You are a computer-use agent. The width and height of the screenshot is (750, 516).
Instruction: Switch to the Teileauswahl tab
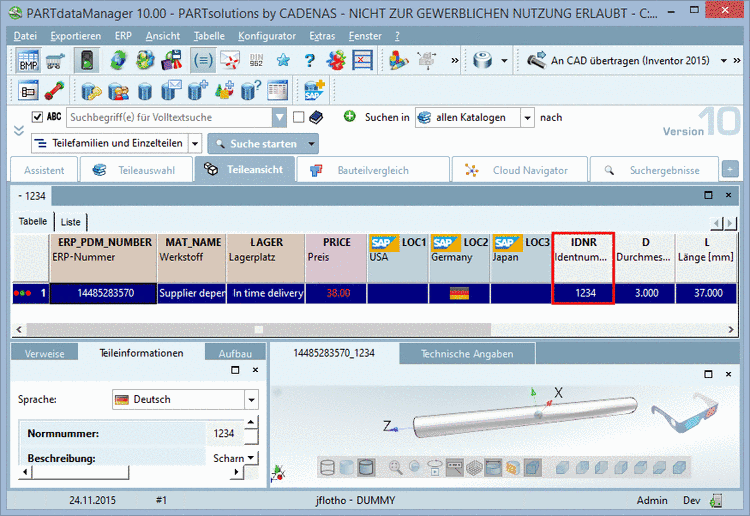[x=136, y=170]
